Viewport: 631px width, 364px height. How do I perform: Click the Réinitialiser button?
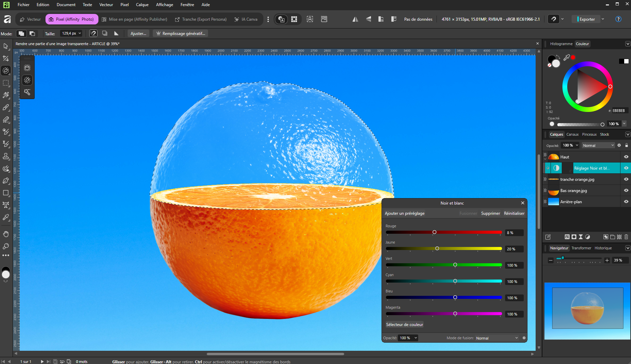pyautogui.click(x=514, y=213)
